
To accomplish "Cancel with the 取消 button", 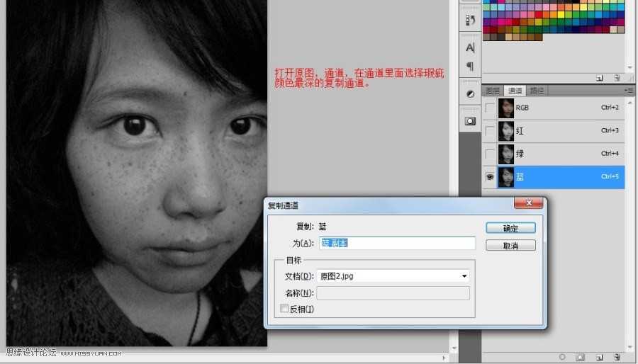I will coord(510,245).
